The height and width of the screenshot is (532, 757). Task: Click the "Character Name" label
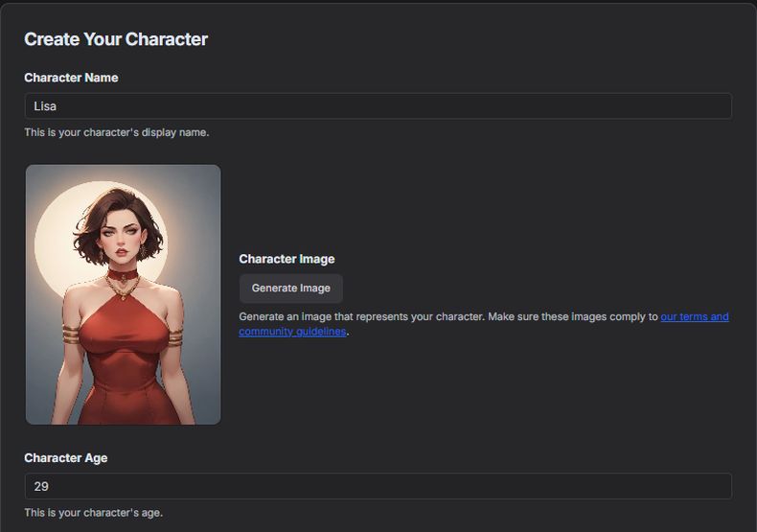[x=71, y=78]
